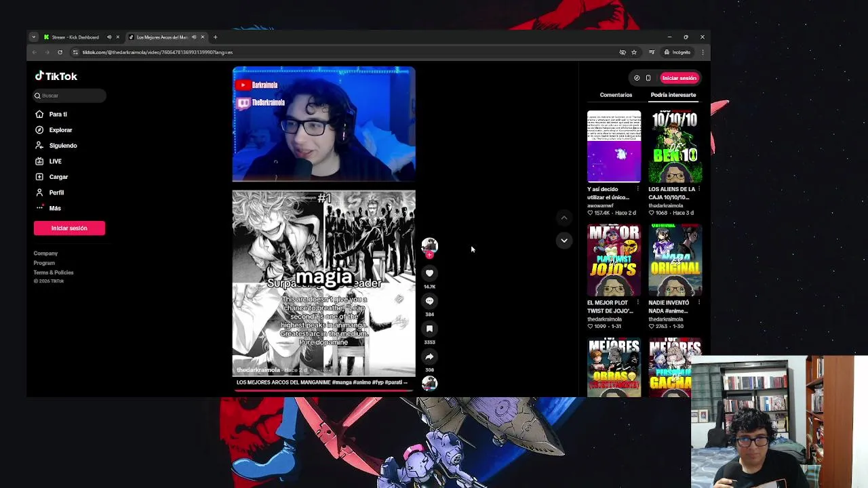Screen dimensions: 868x488
Task: Select the Los Mejores Arcos tab
Action: tap(161, 37)
